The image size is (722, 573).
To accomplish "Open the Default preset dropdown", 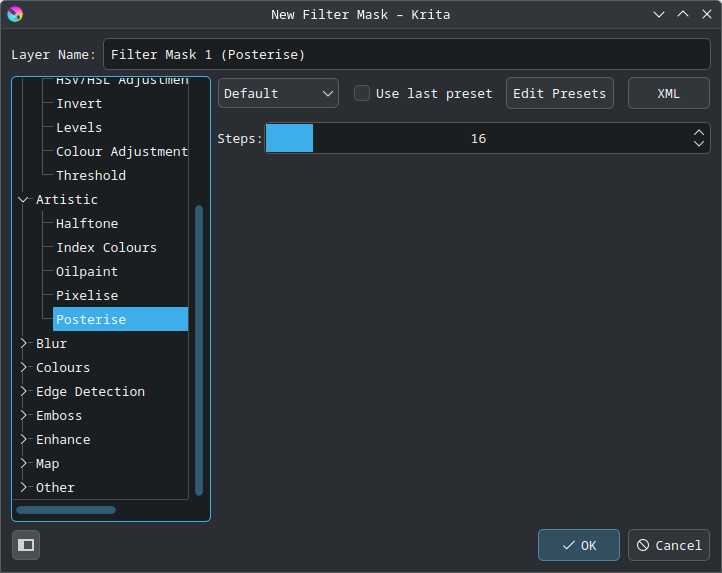I will coord(278,93).
